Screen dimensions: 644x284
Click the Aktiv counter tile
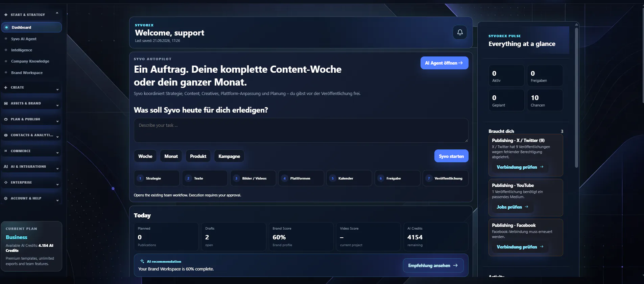click(x=506, y=76)
